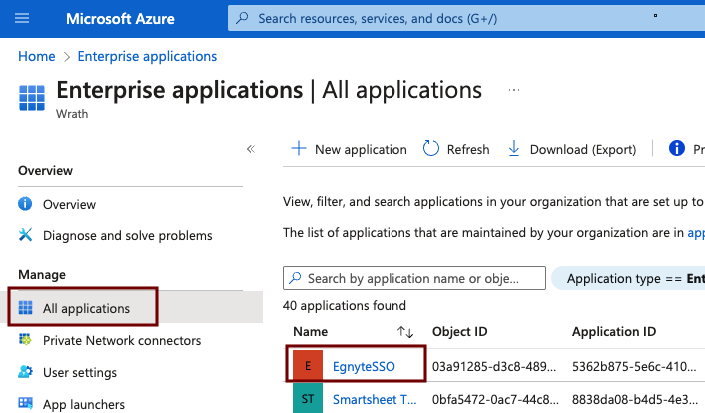The image size is (705, 413).
Task: Click the EgnyteSSO Application ID 5362b875-5e6c-410...
Action: (634, 367)
